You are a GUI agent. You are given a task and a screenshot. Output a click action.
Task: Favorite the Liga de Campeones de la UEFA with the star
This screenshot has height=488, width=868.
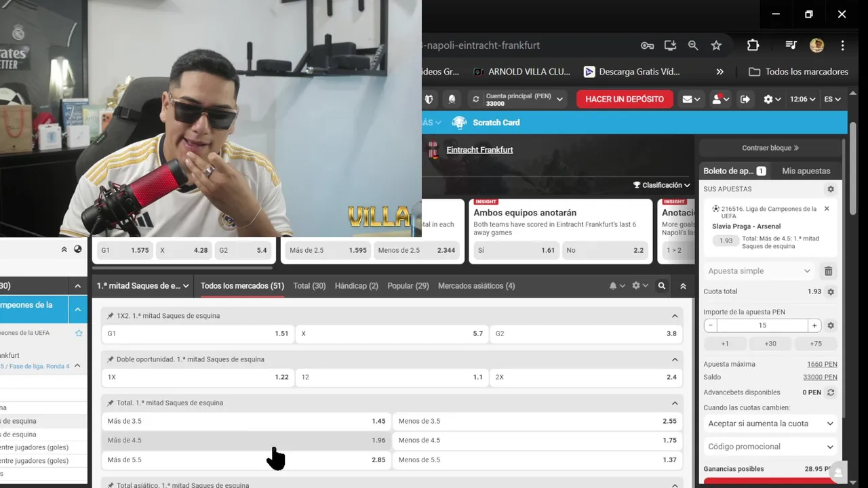(79, 333)
